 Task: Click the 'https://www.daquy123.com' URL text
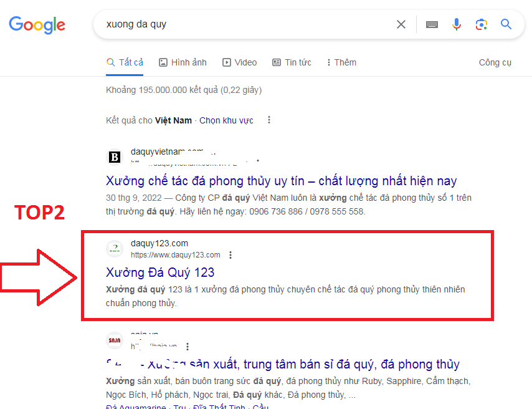[176, 255]
